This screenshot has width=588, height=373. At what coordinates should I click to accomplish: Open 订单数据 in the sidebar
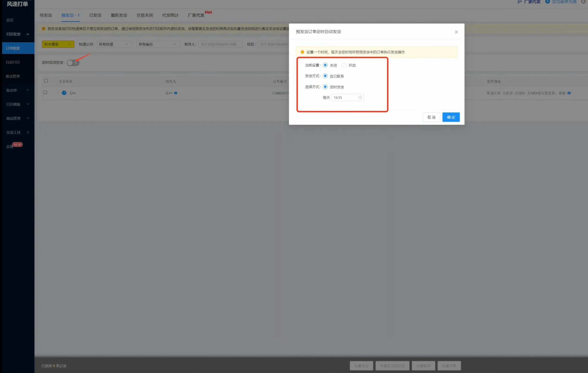[18, 48]
